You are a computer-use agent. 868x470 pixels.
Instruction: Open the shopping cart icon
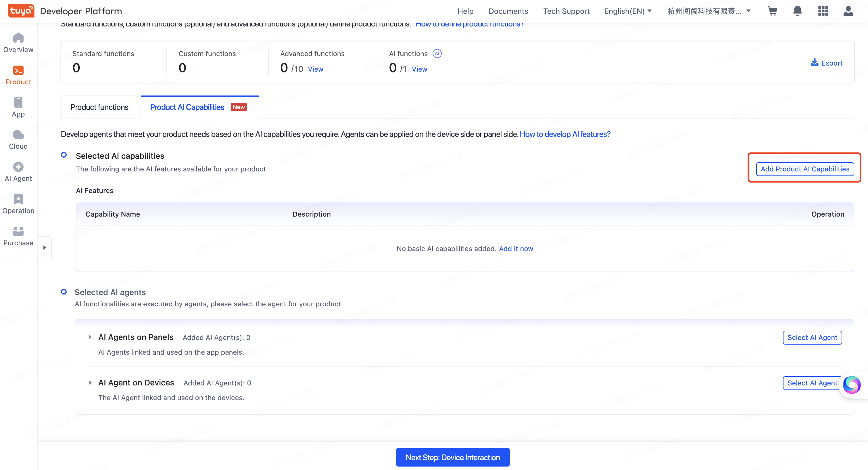tap(772, 11)
